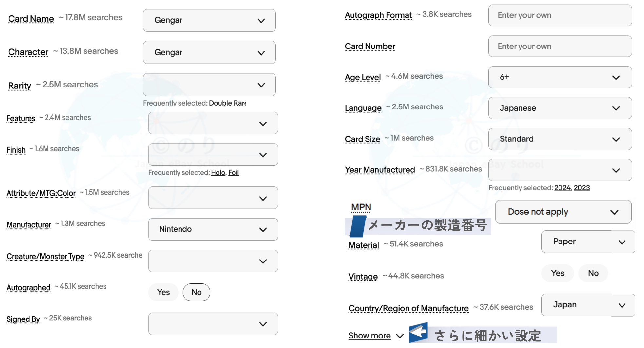Select Yes for Autographed
644x348 pixels.
[163, 292]
